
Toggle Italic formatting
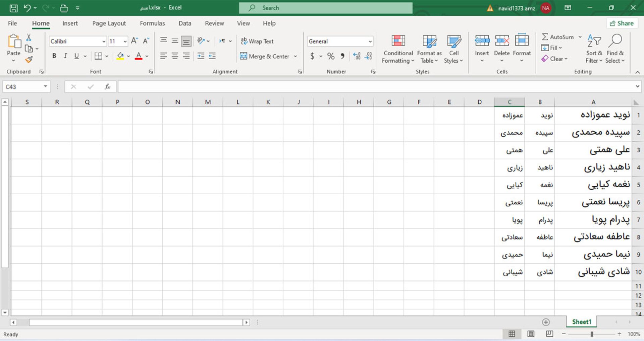[65, 56]
